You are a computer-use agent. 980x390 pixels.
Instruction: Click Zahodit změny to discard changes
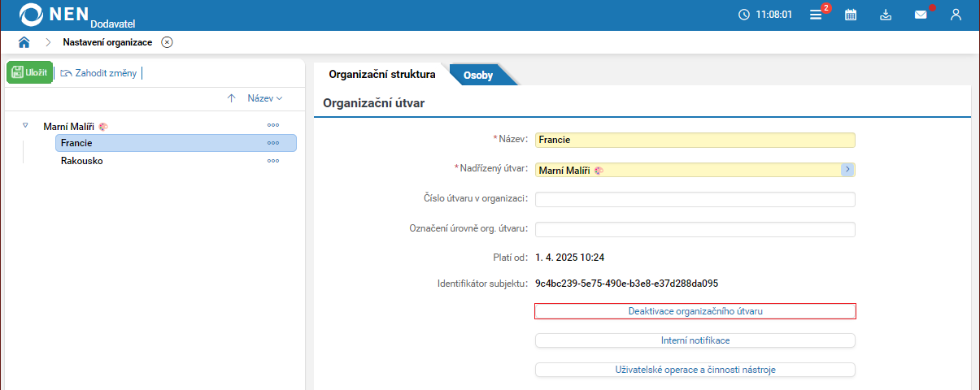tap(98, 73)
